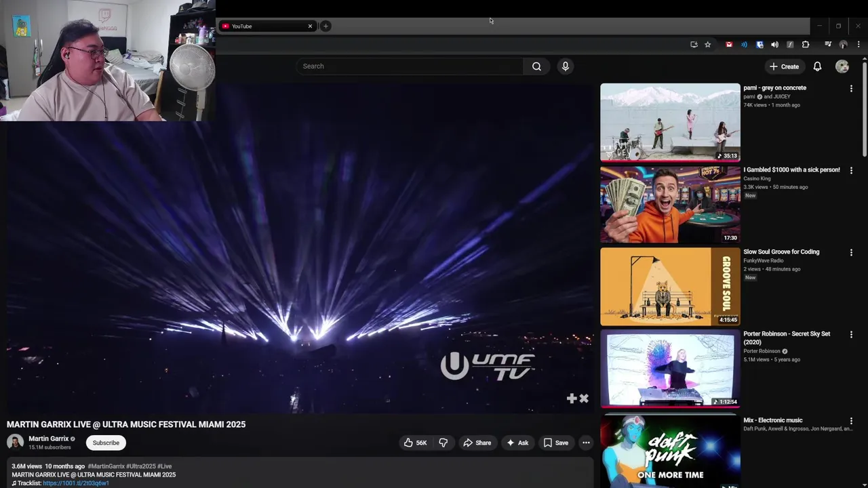
Task: Open browser media controls icon
Action: click(828, 45)
